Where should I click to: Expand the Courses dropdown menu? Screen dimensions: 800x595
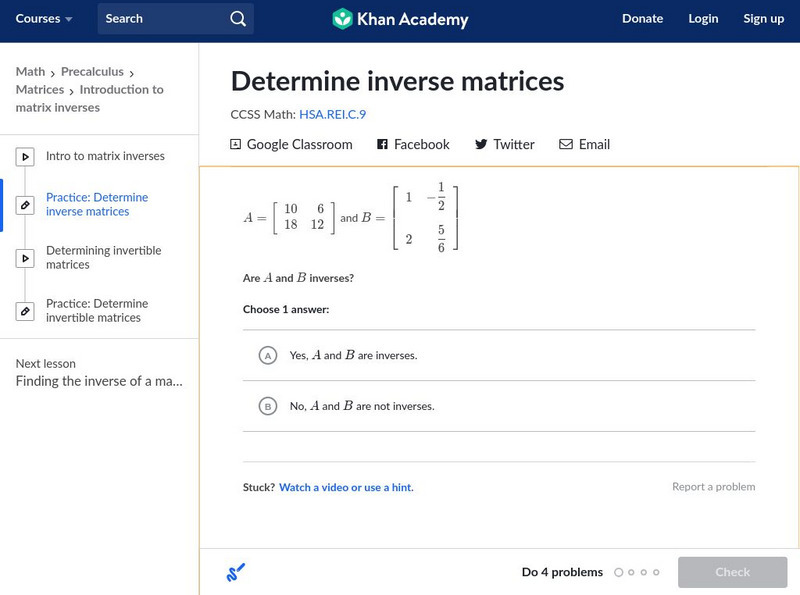click(x=44, y=19)
